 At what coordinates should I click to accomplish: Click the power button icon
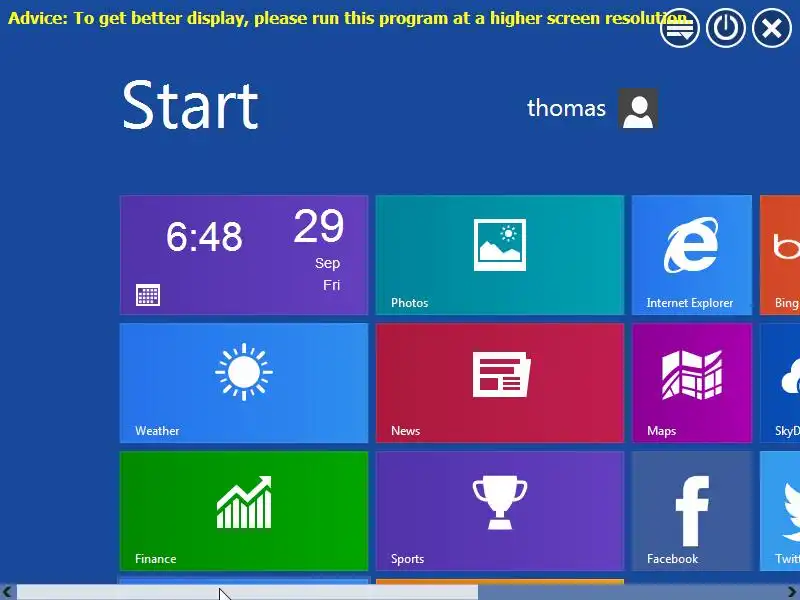click(726, 28)
